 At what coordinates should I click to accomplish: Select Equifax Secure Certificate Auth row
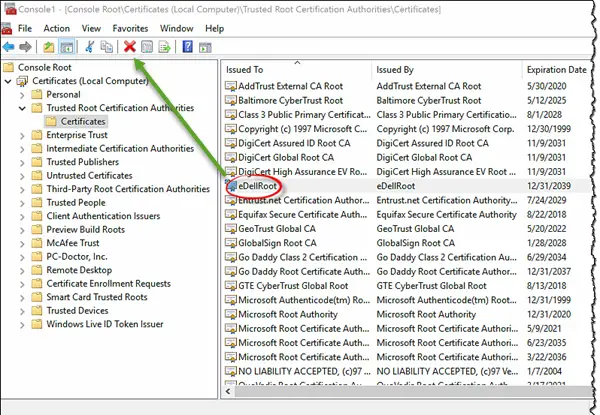coord(408,215)
